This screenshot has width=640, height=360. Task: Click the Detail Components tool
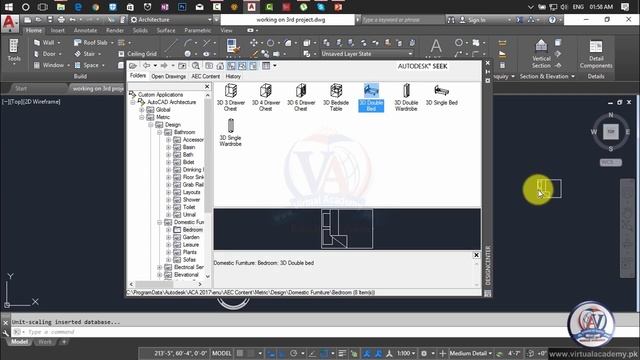click(x=596, y=54)
